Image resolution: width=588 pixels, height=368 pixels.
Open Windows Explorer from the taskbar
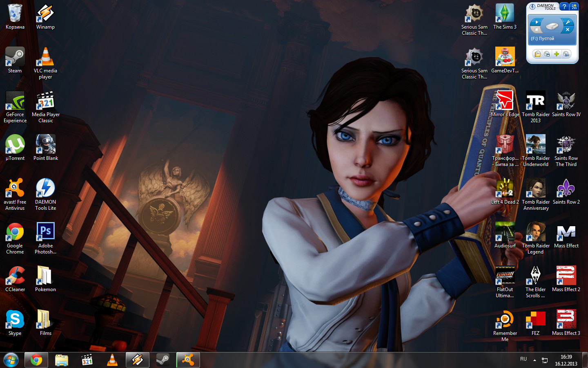pyautogui.click(x=62, y=360)
